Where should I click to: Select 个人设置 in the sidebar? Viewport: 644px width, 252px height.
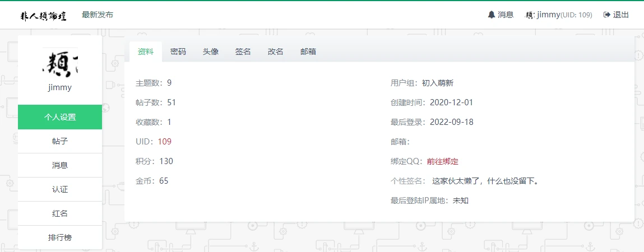coord(60,117)
